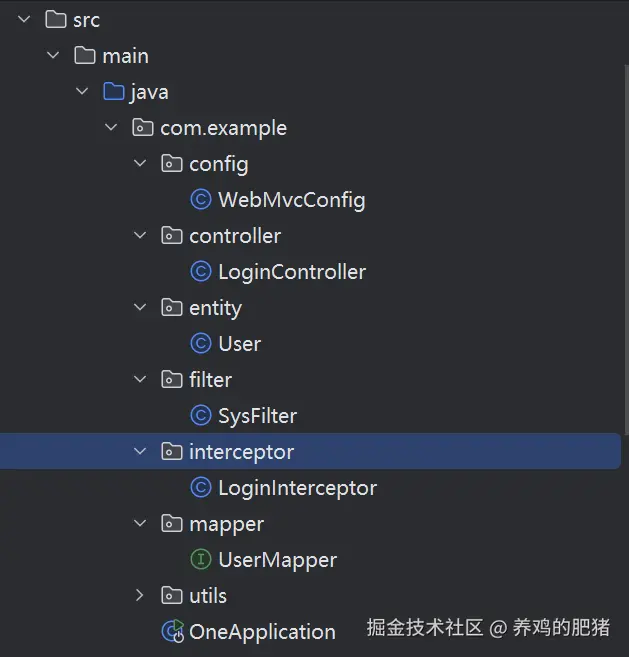Select the LoginController file

click(x=292, y=272)
